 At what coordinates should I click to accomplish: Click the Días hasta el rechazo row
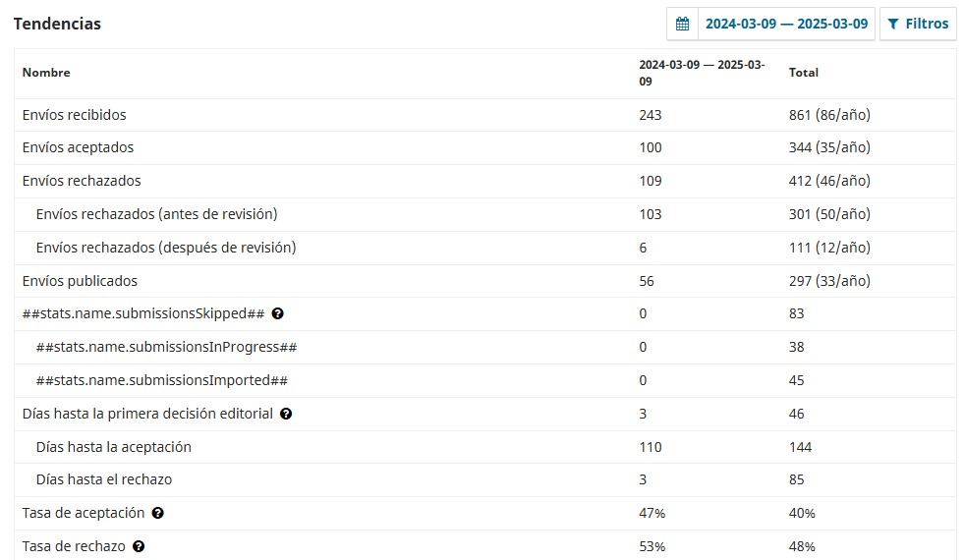(x=104, y=479)
